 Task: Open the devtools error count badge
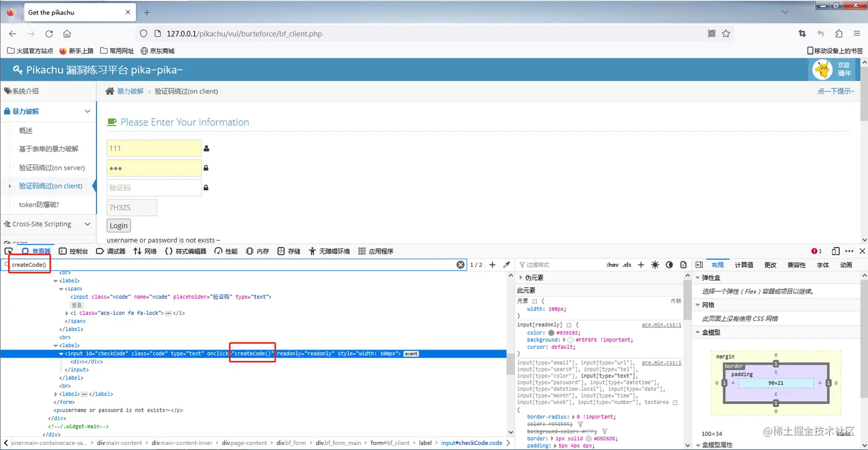pos(817,251)
